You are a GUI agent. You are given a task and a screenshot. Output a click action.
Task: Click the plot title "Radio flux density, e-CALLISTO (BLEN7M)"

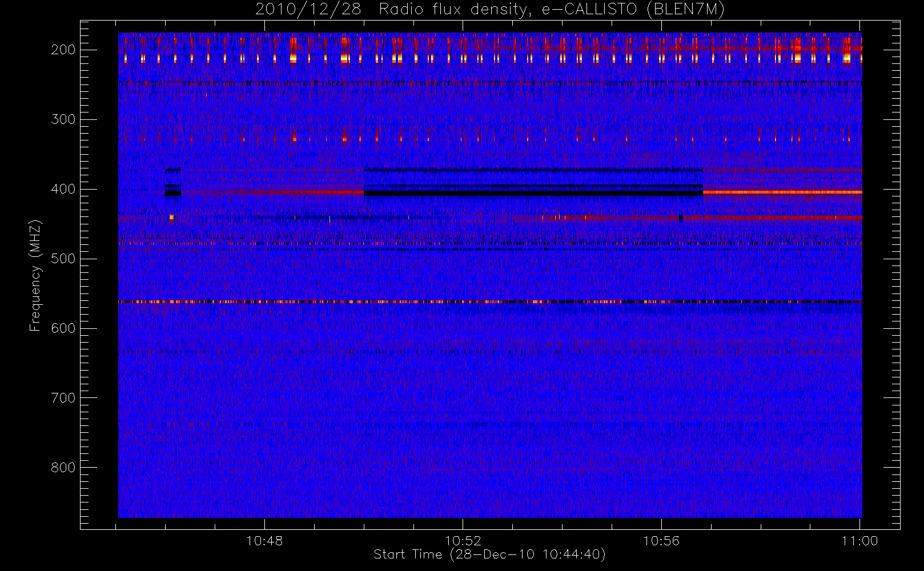552,10
